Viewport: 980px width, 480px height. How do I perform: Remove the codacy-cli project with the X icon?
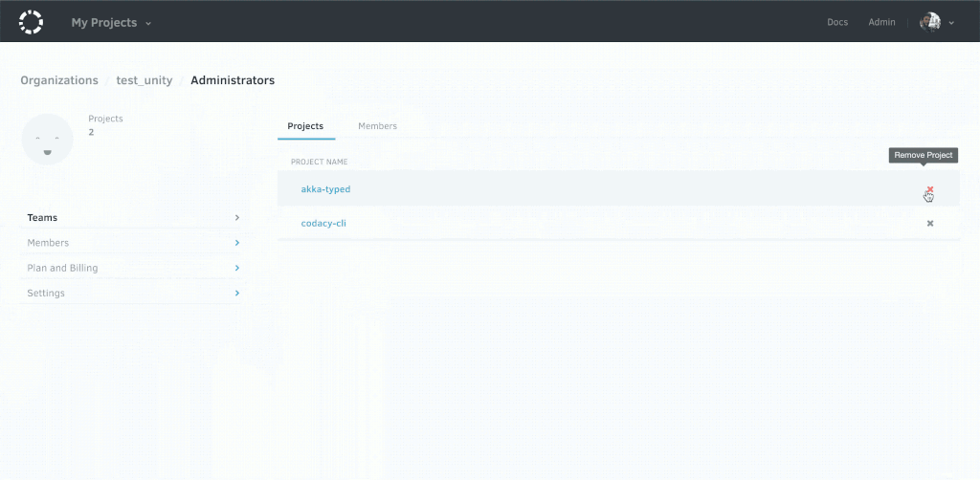[929, 223]
